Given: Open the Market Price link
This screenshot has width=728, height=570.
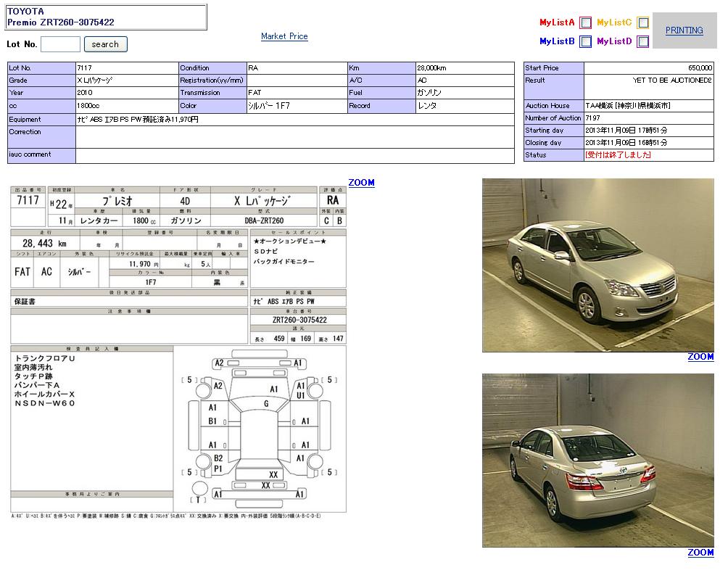Looking at the screenshot, I should [x=284, y=36].
